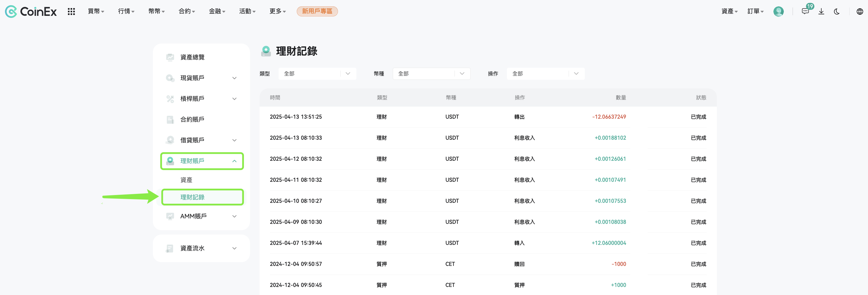Open the 買幣 menu
868x295 pixels.
point(96,12)
